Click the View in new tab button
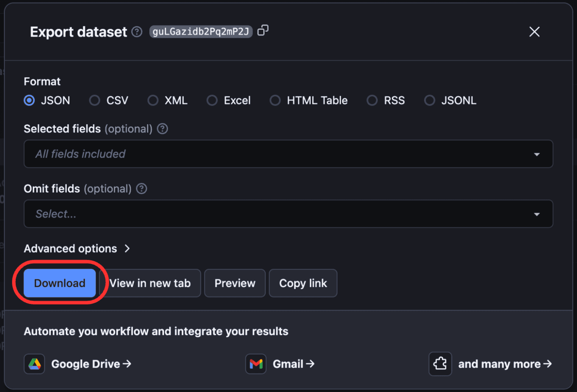Viewport: 577px width, 392px height. coord(150,283)
